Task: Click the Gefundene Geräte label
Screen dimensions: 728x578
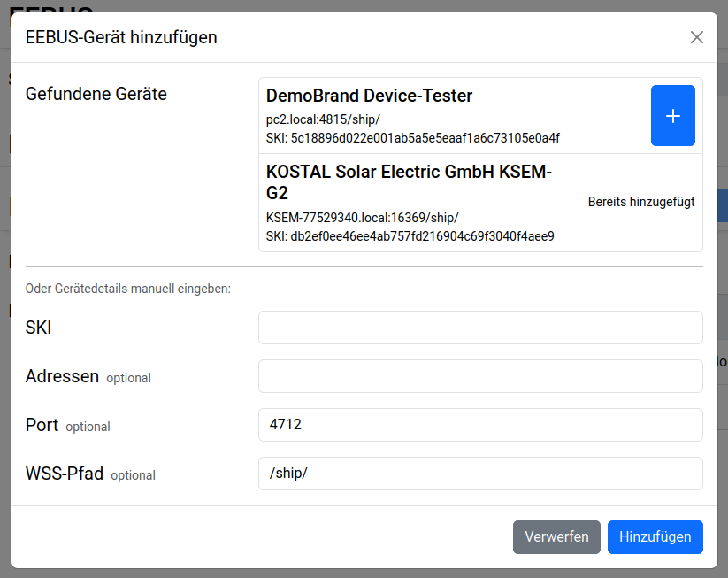Action: [96, 94]
